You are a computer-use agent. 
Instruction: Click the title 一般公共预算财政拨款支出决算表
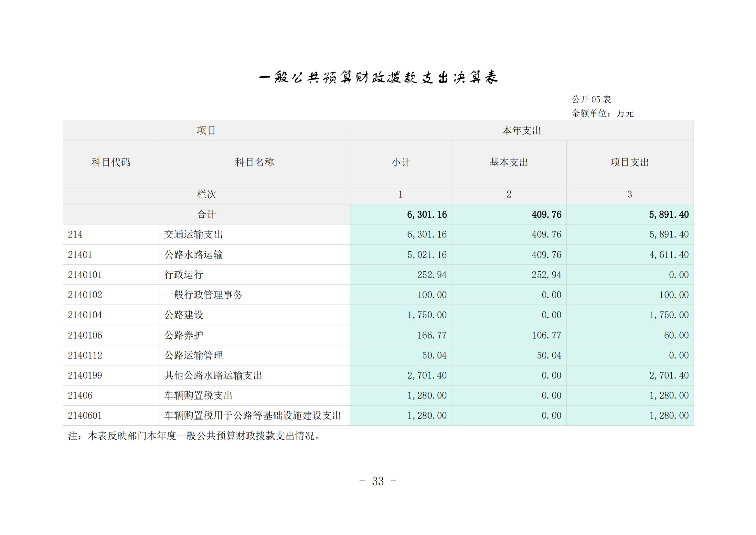[378, 78]
